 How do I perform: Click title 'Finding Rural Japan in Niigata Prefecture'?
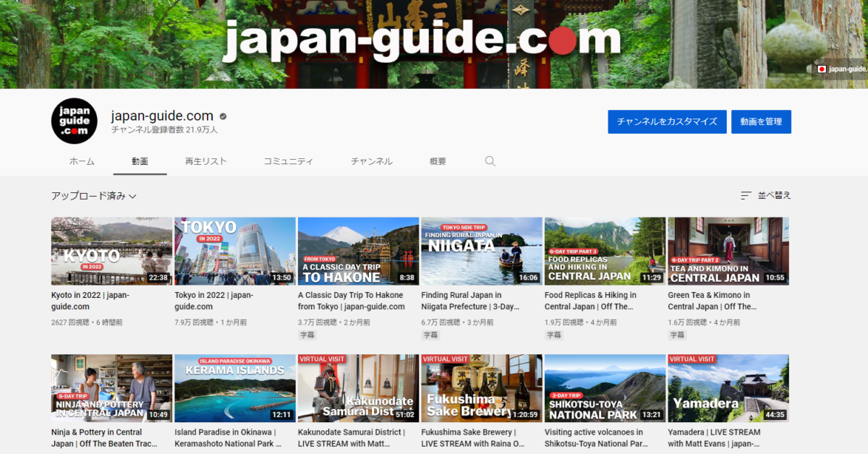[x=471, y=301]
